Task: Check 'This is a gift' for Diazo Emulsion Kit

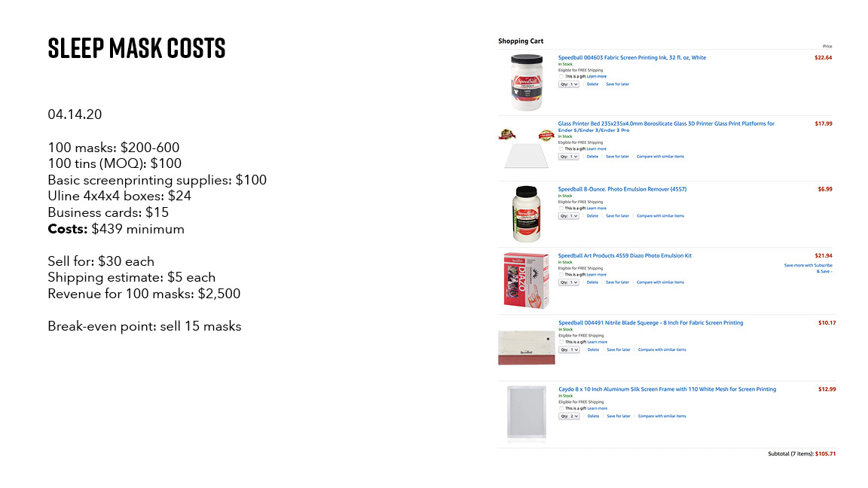Action: [x=561, y=274]
